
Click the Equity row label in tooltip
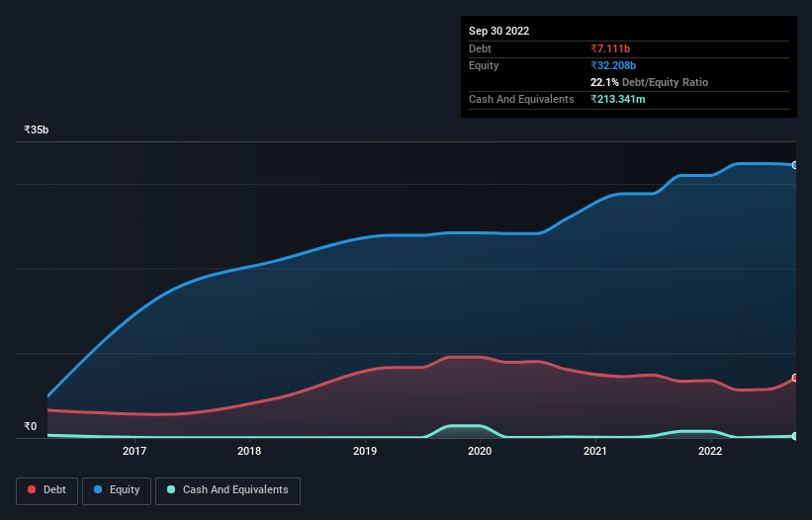pos(484,65)
